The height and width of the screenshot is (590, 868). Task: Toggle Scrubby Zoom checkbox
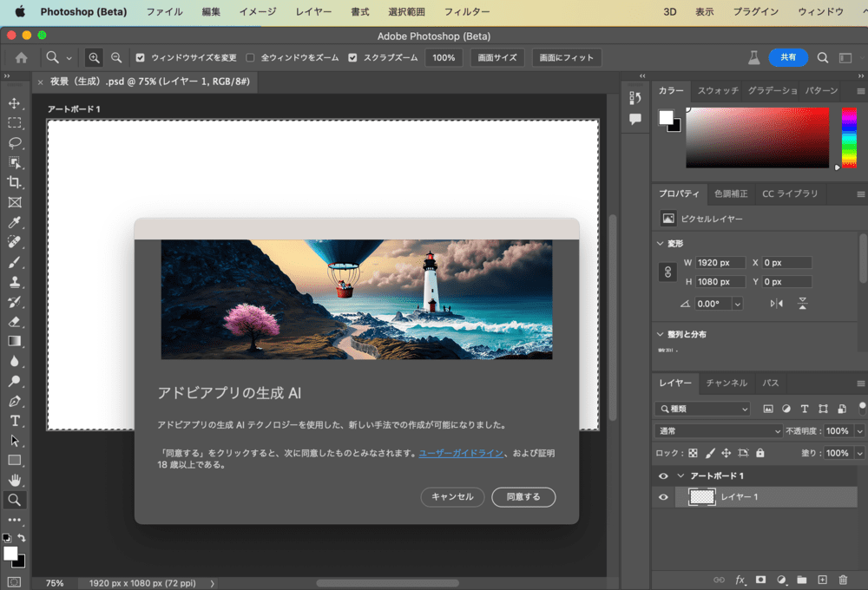(x=352, y=57)
